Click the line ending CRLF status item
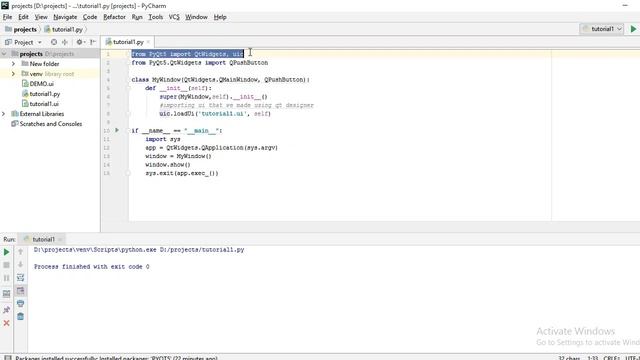The height and width of the screenshot is (360, 640). click(611, 358)
